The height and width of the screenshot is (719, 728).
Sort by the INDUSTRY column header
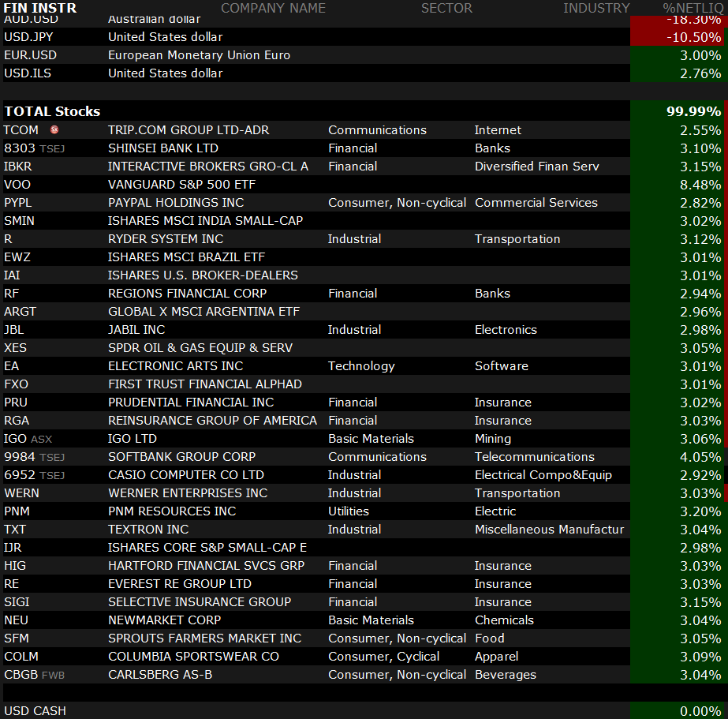click(x=596, y=8)
